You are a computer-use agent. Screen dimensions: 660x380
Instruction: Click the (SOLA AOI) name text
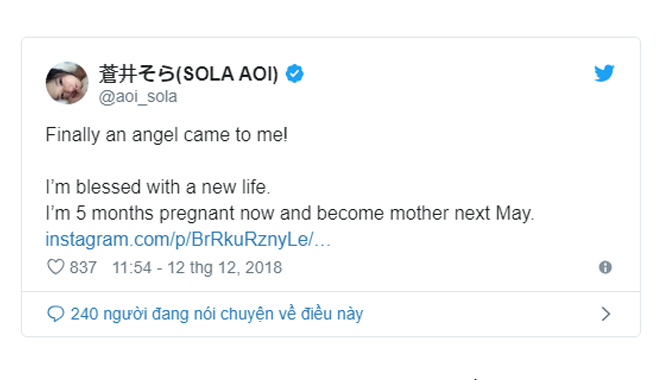click(x=227, y=74)
